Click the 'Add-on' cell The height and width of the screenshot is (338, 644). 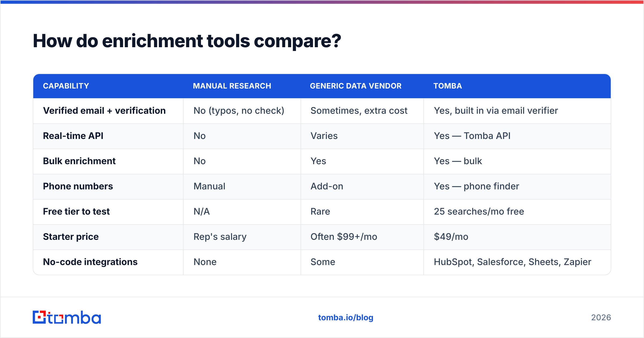pos(327,186)
